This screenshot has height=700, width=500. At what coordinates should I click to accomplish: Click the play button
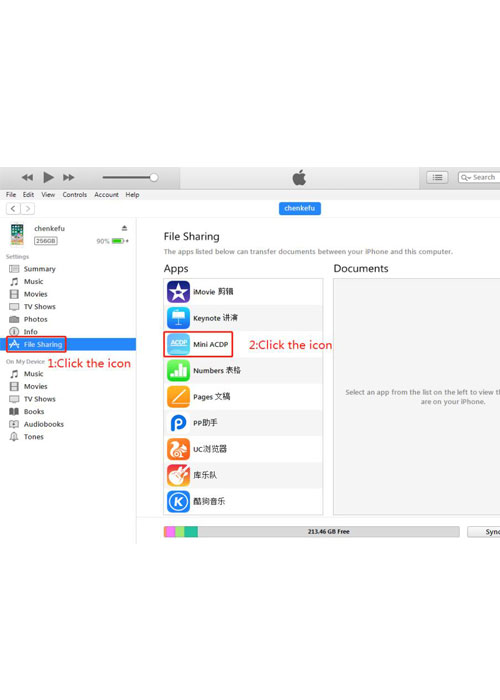click(48, 177)
